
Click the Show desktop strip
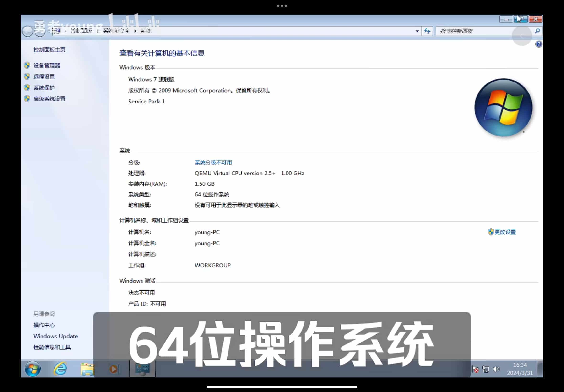point(540,369)
